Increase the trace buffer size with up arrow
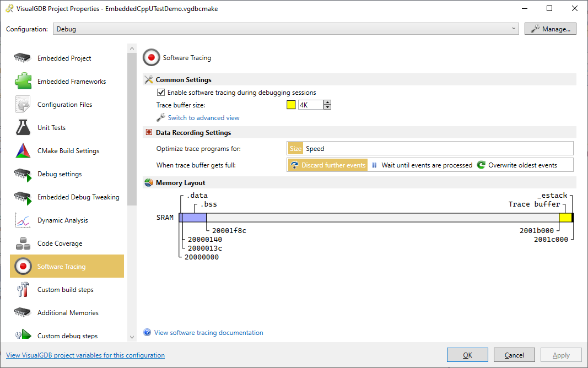This screenshot has height=368, width=588. 327,102
